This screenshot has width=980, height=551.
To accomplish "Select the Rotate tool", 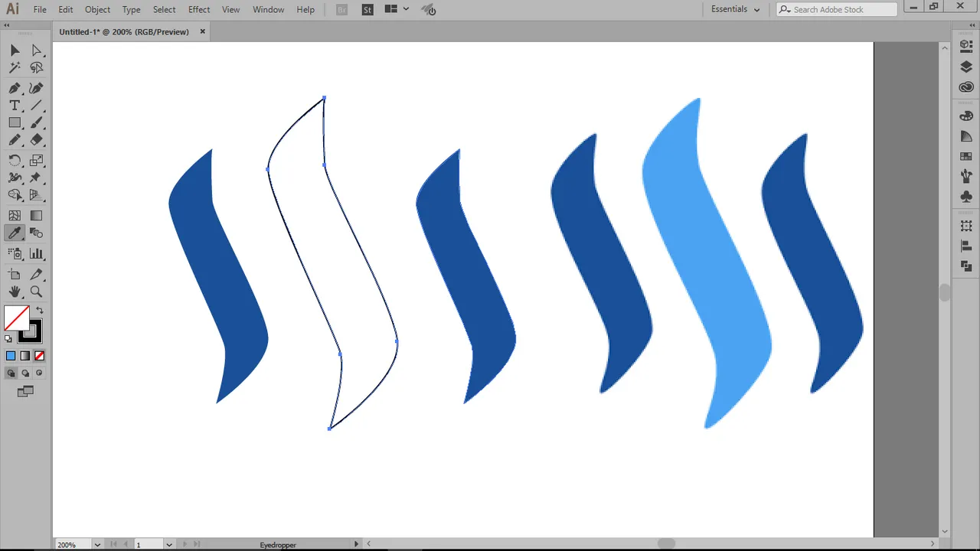I will (x=15, y=161).
